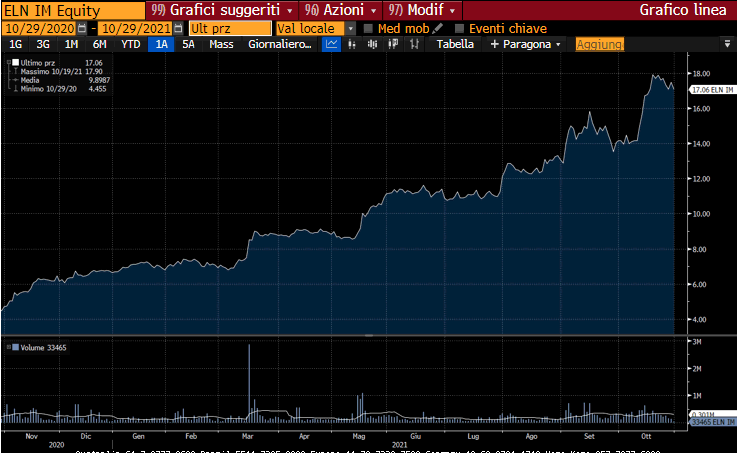
Task: Click the pencil edit icon beside Med mob
Action: 439,28
